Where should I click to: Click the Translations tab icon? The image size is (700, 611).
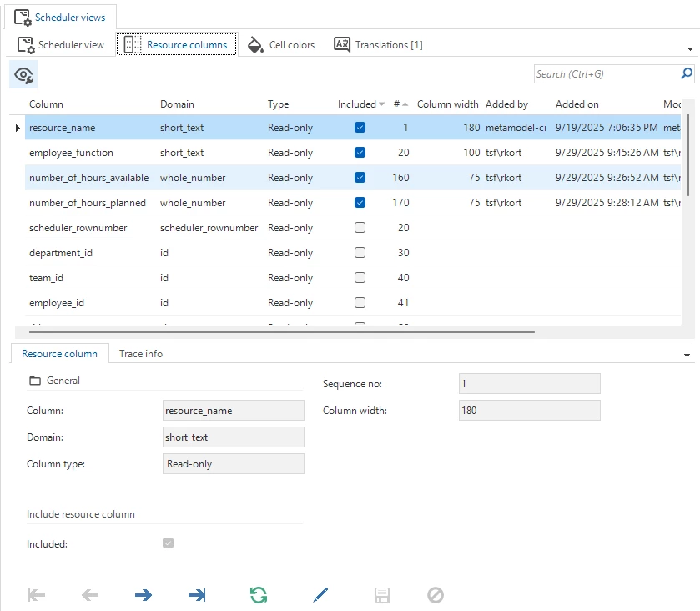point(342,45)
